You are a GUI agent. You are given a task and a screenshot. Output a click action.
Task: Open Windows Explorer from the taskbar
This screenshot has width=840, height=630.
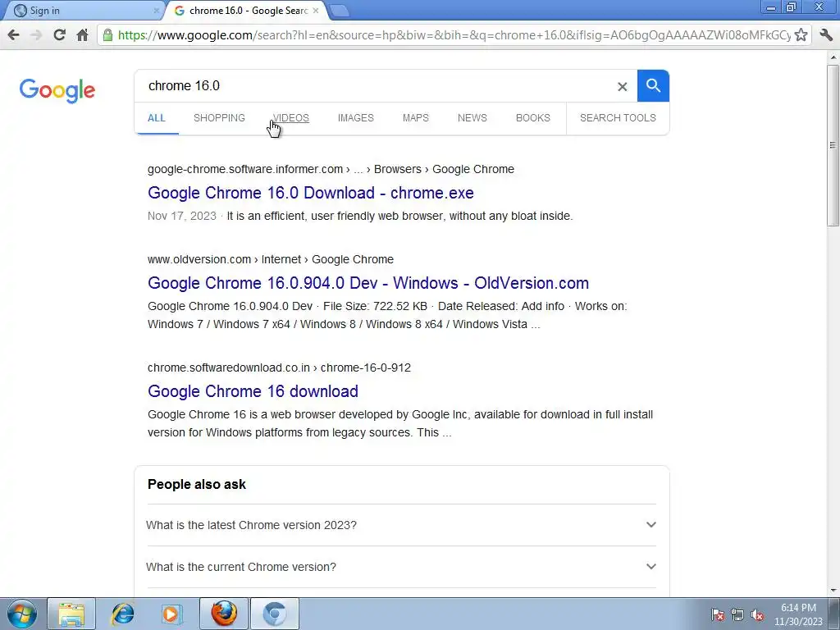[x=71, y=614]
